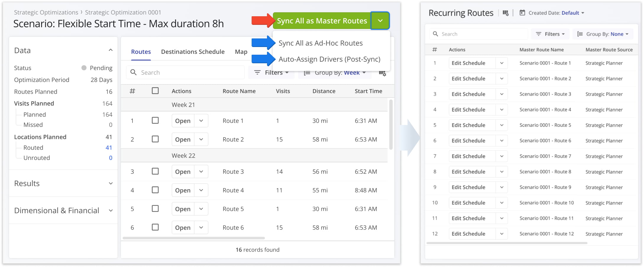Expand Edit Schedule arrow for Scenario 0001 - Route 12
The image size is (644, 267).
coord(502,234)
